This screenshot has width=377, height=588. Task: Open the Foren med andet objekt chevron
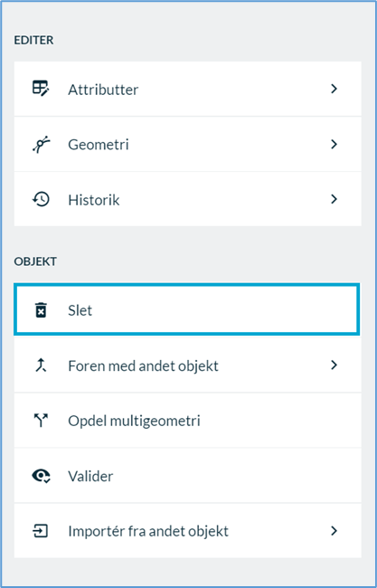click(x=335, y=365)
